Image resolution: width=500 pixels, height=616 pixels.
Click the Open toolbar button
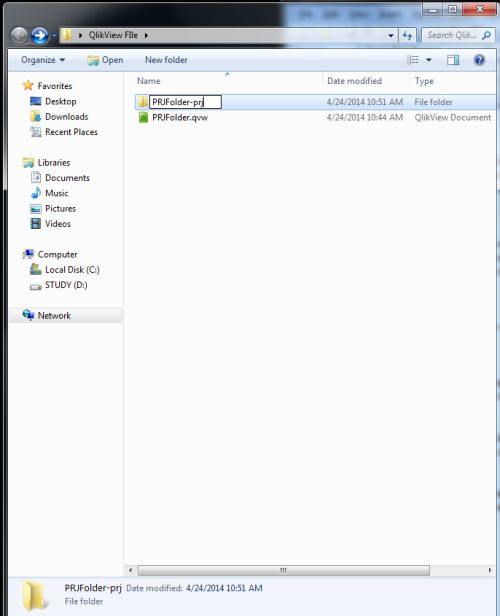pos(105,60)
